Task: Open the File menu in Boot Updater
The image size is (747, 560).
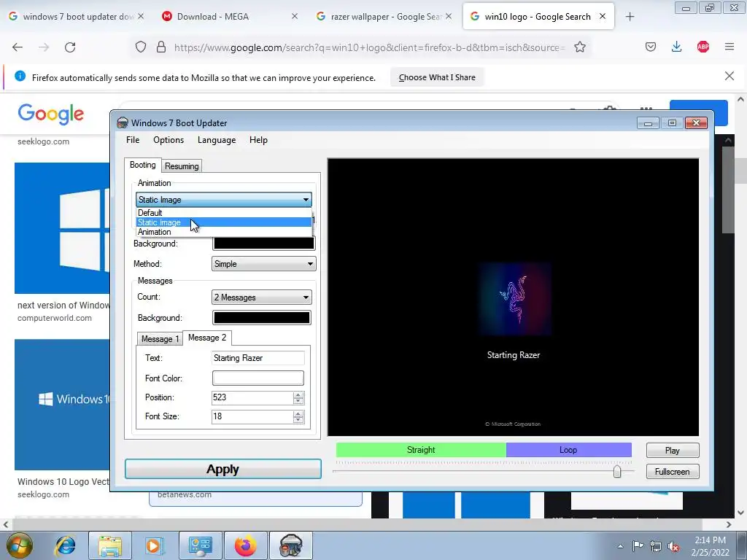Action: [133, 140]
